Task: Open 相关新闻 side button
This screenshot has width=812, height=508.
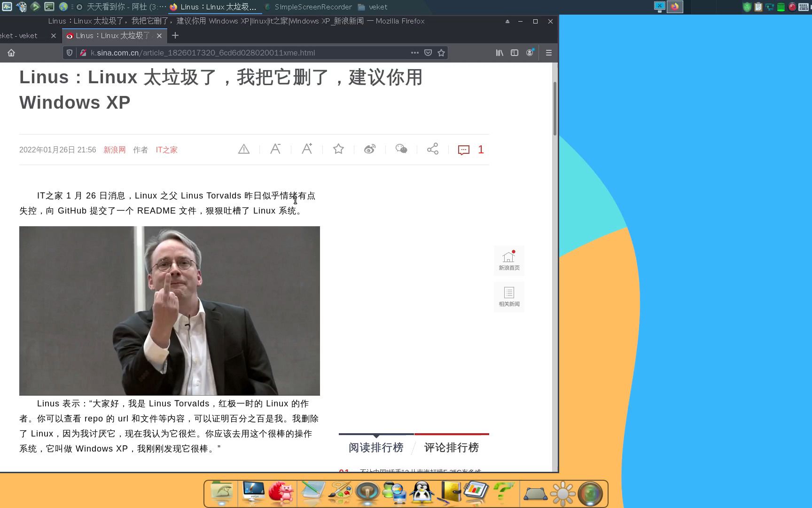Action: 509,297
